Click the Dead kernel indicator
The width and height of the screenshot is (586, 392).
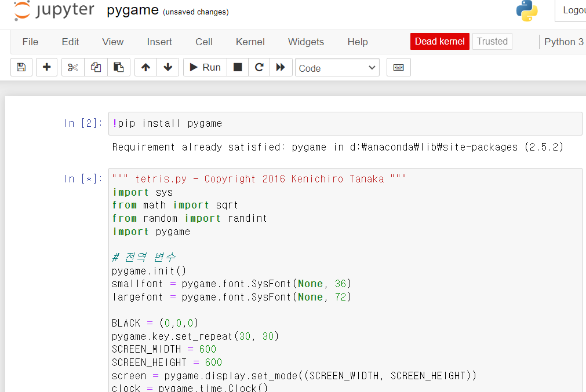(440, 42)
